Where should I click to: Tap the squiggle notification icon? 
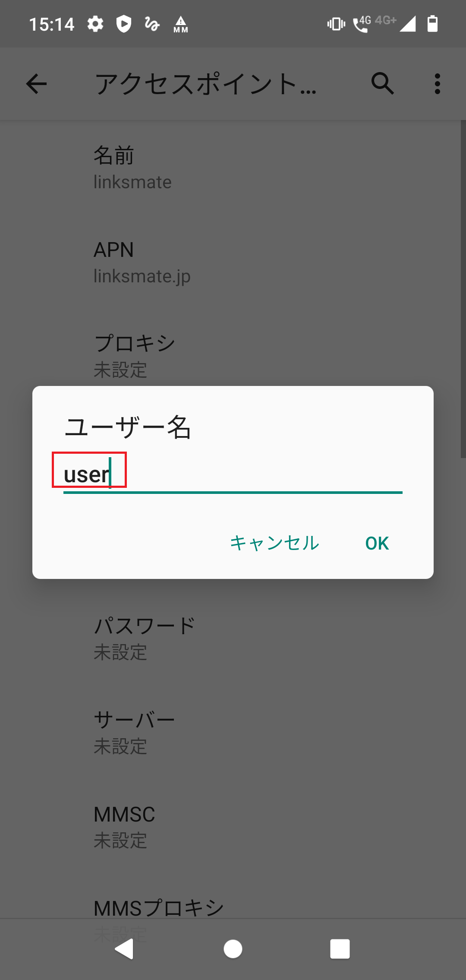click(151, 25)
